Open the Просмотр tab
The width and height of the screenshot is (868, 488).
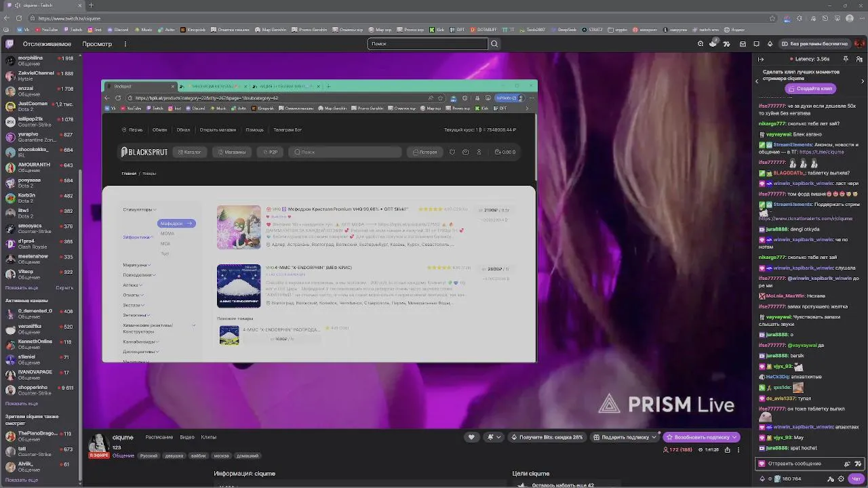97,44
